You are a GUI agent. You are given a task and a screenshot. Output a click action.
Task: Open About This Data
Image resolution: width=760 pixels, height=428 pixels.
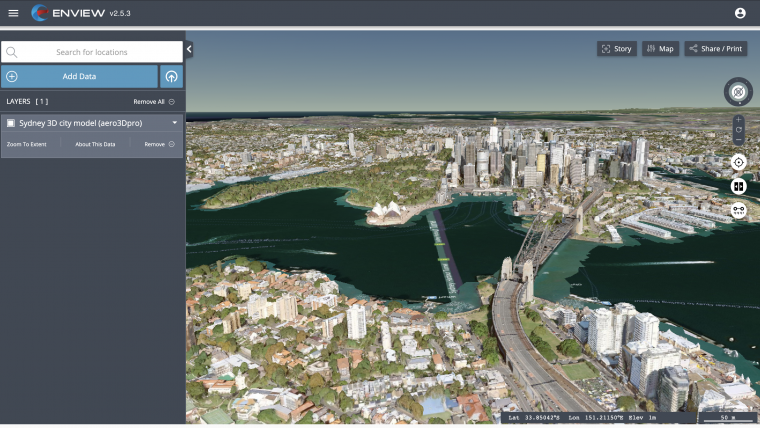[95, 144]
